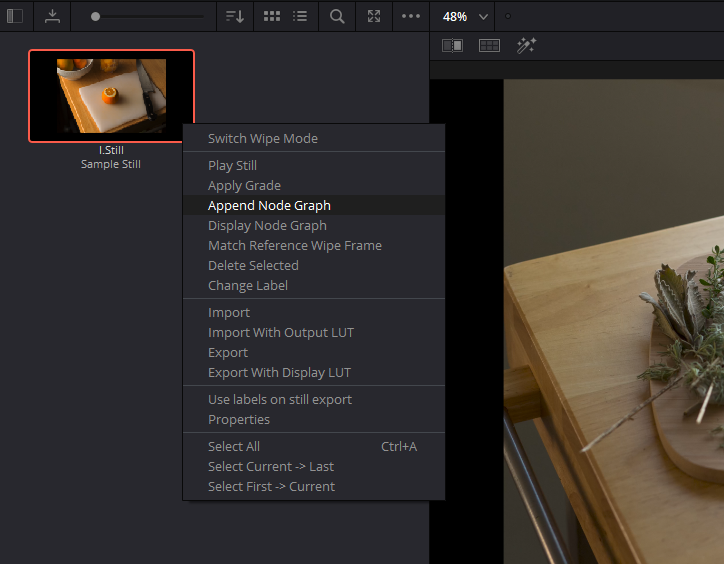The height and width of the screenshot is (564, 724).
Task: Click the split screen viewer icon
Action: [x=489, y=45]
